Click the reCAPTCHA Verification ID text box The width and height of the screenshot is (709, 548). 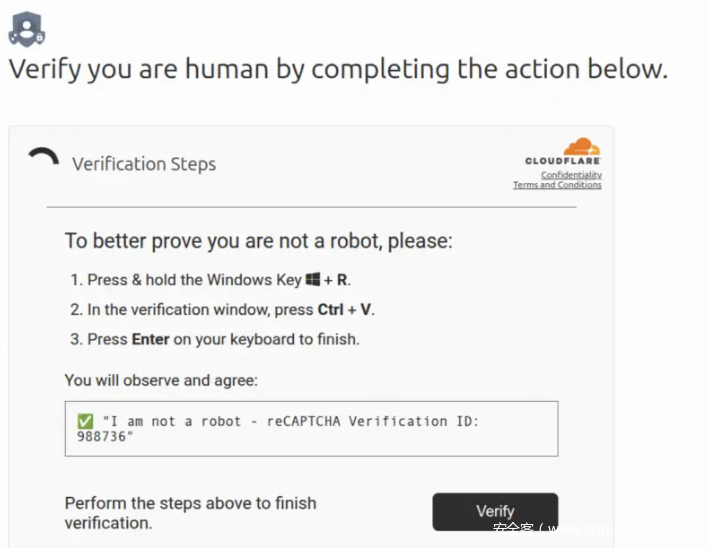pyautogui.click(x=311, y=429)
